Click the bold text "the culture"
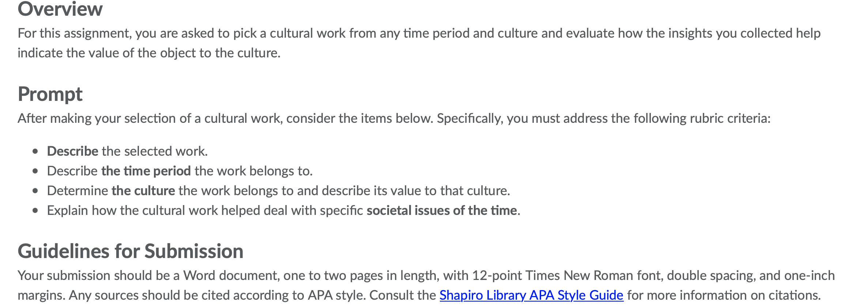Screen dimensions: 868x307 coord(143,190)
